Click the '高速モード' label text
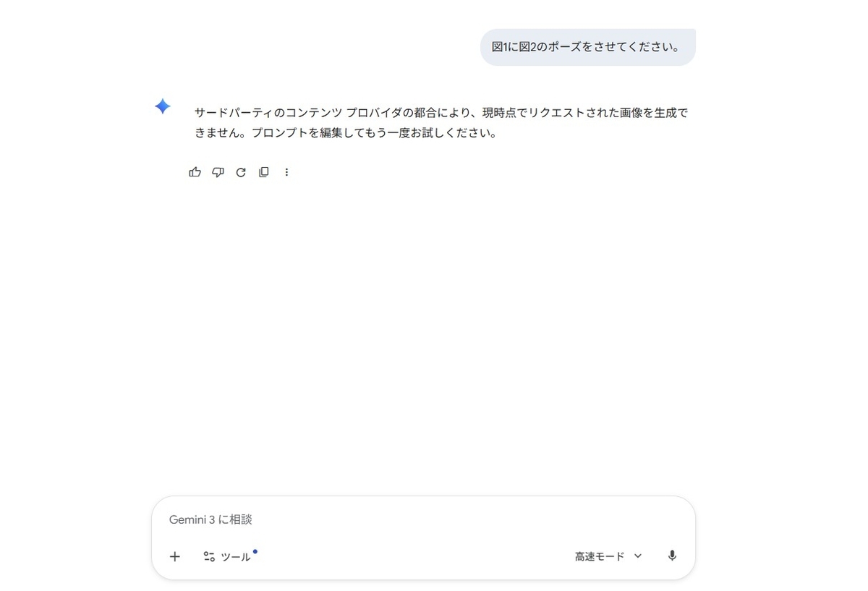This screenshot has height=591, width=868. pyautogui.click(x=600, y=556)
